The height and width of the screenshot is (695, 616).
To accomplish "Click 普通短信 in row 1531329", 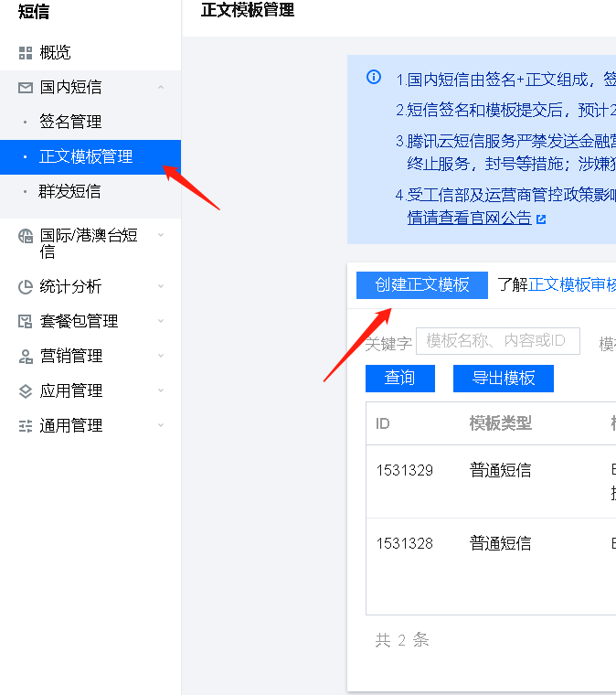I will pyautogui.click(x=501, y=470).
